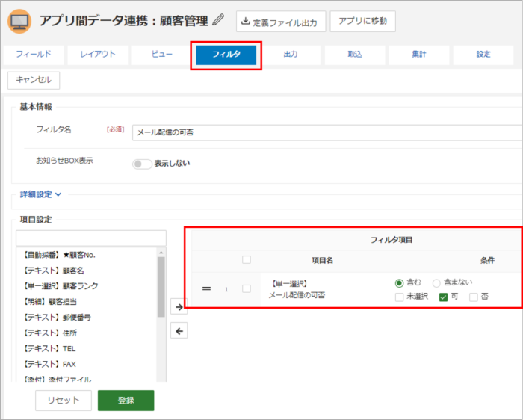The image size is (523, 420).
Task: Toggle the お知らせBOX表示 switch
Action: pyautogui.click(x=142, y=164)
